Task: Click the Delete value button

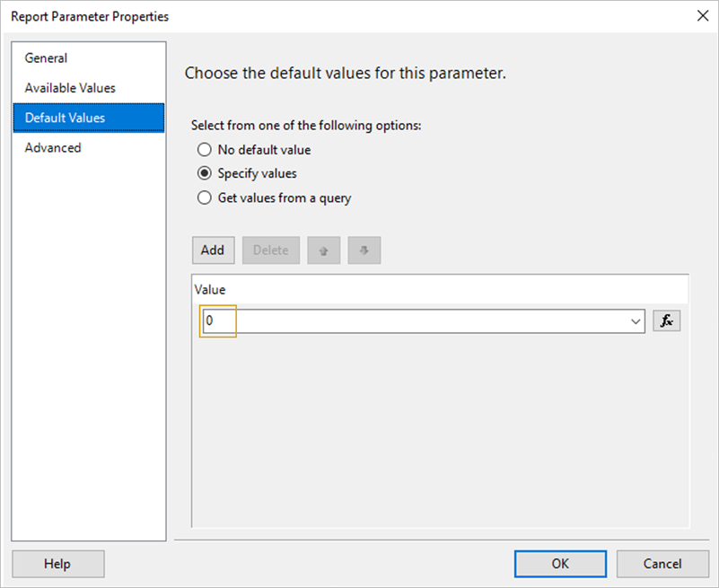Action: [x=271, y=250]
